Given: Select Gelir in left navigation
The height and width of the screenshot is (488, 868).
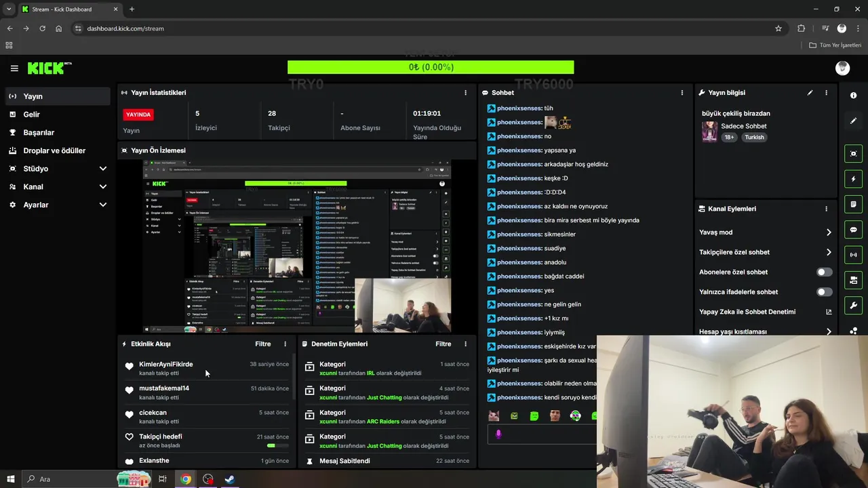Looking at the screenshot, I should 58,115.
